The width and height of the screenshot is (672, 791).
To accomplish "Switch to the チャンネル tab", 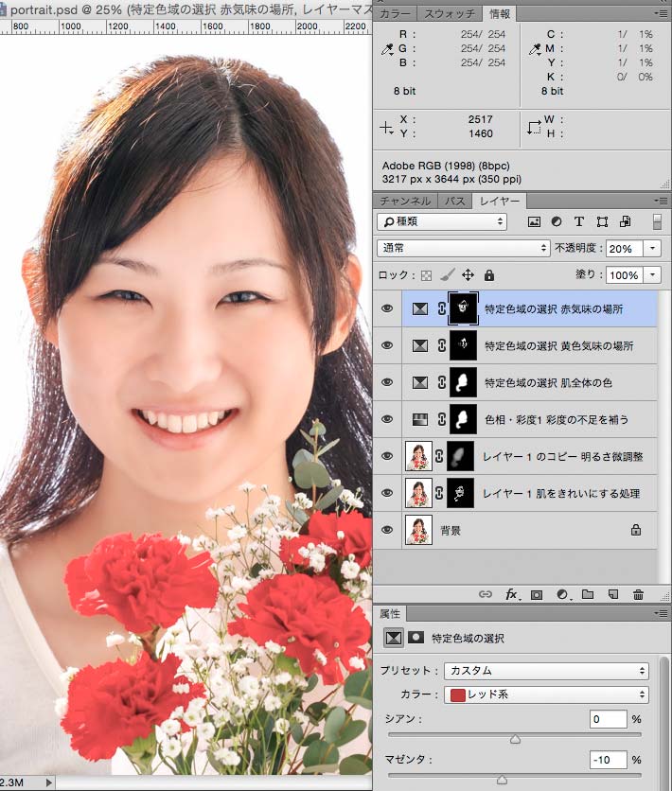I will coord(405,202).
